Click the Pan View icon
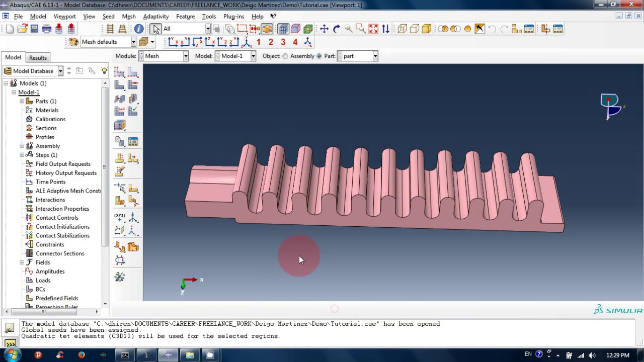Image resolution: width=644 pixels, height=362 pixels. tap(324, 29)
